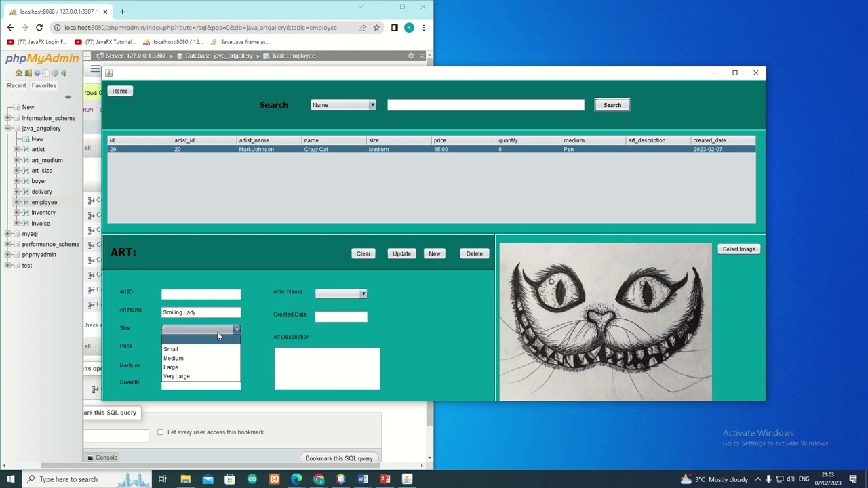
Task: Click the New button in ART panel
Action: [x=435, y=254]
